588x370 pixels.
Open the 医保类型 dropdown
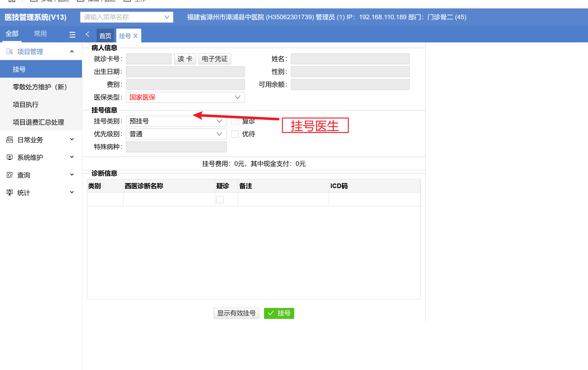(x=185, y=97)
